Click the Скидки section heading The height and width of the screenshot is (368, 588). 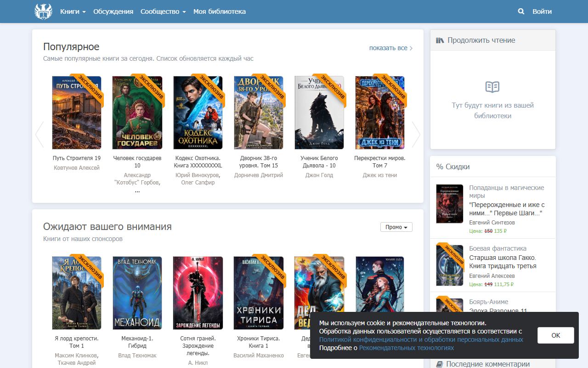pos(453,167)
